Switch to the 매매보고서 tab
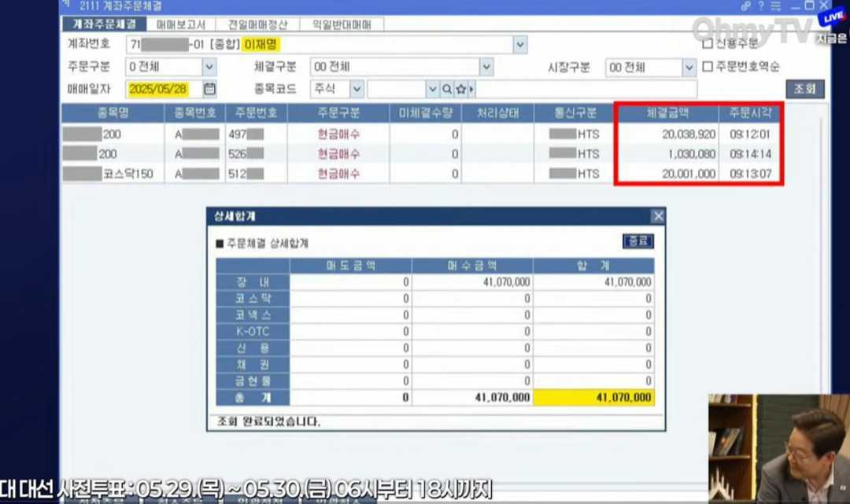The image size is (850, 504). [181, 24]
